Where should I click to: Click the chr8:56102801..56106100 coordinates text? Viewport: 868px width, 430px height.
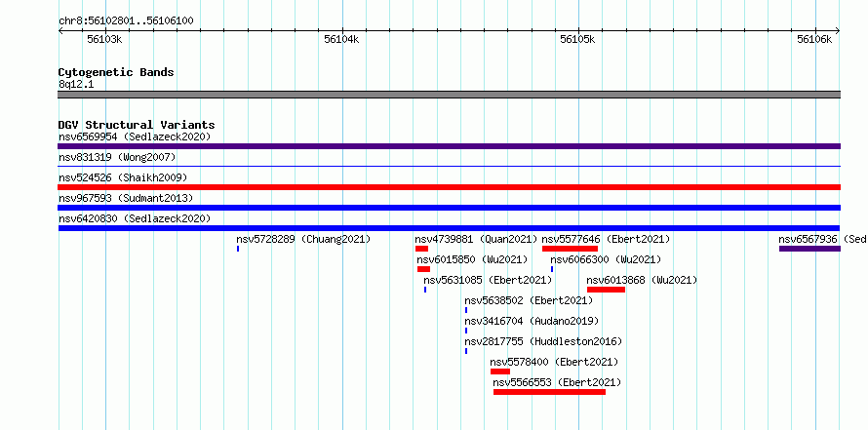coord(126,21)
